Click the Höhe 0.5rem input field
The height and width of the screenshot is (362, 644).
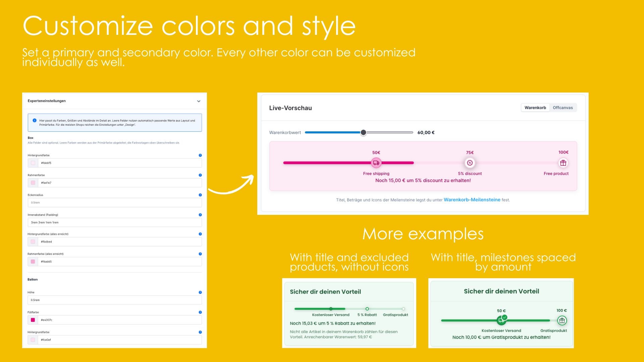coord(115,300)
